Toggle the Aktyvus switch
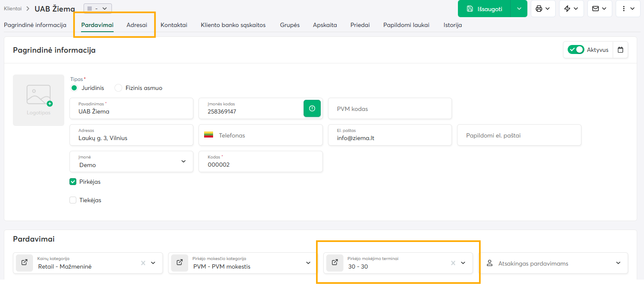The height and width of the screenshot is (284, 644). (x=576, y=50)
